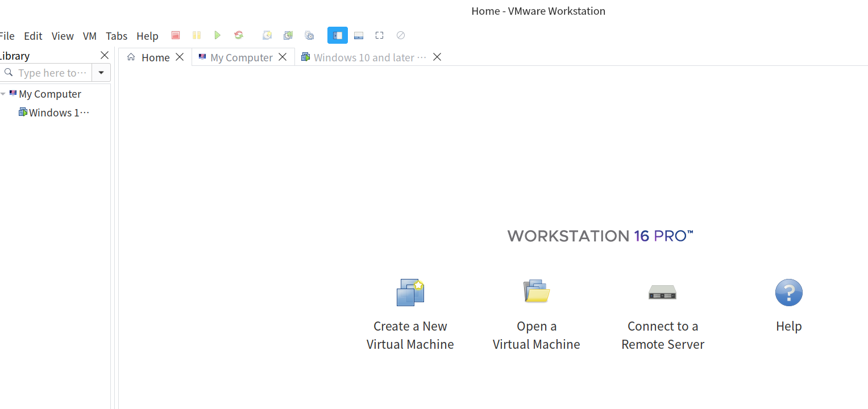Screen dimensions: 868x409
Task: Click the Open a Virtual Machine folder icon
Action: tap(537, 291)
